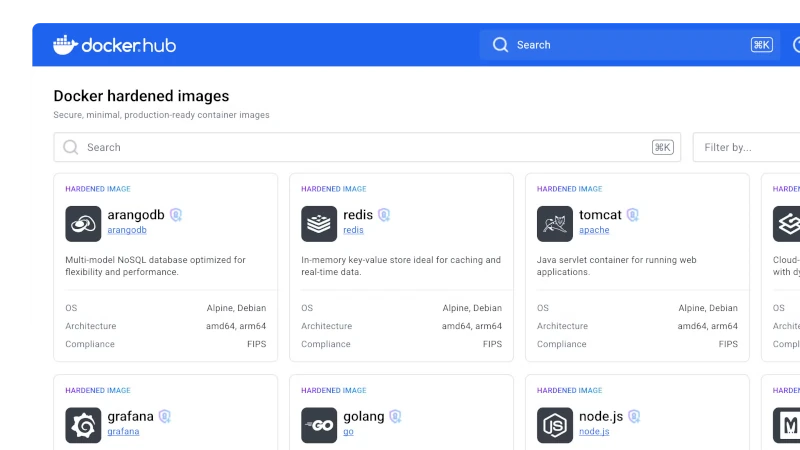Click 'FIPS' compliance value on tomcat card

pos(728,344)
